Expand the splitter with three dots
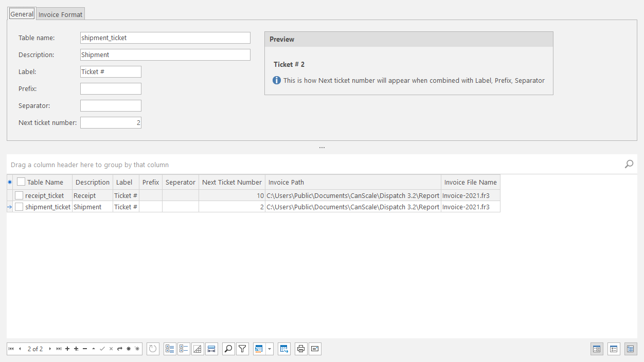Image resolution: width=644 pixels, height=362 pixels. pyautogui.click(x=322, y=148)
